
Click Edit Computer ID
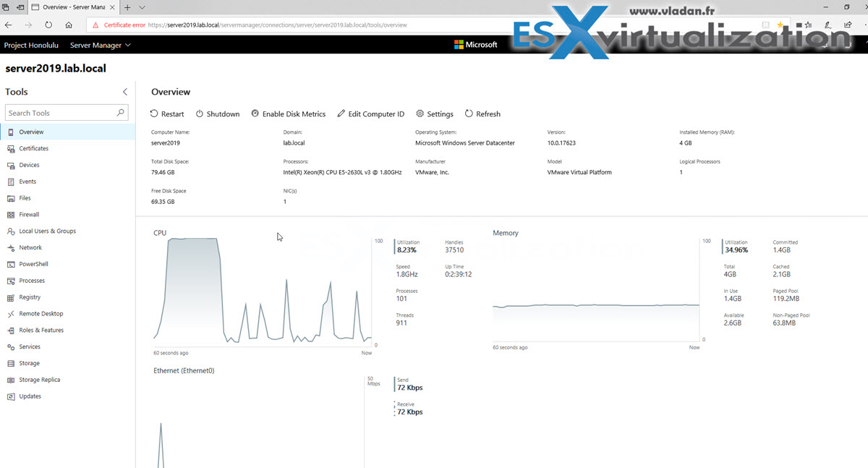click(x=371, y=114)
